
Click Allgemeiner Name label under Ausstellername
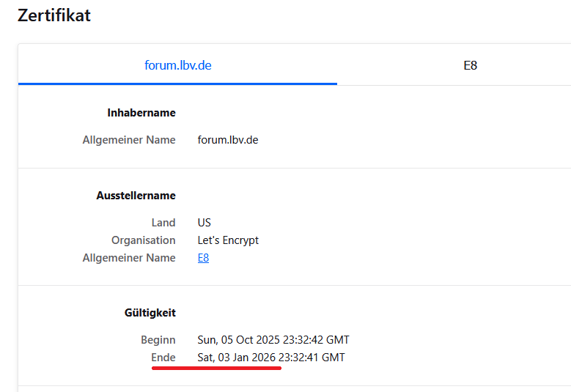pos(129,258)
